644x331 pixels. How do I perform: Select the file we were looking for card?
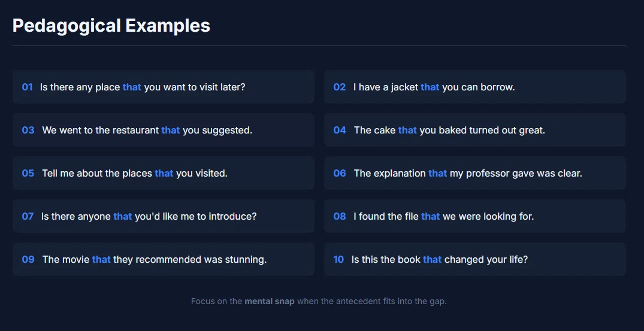475,216
